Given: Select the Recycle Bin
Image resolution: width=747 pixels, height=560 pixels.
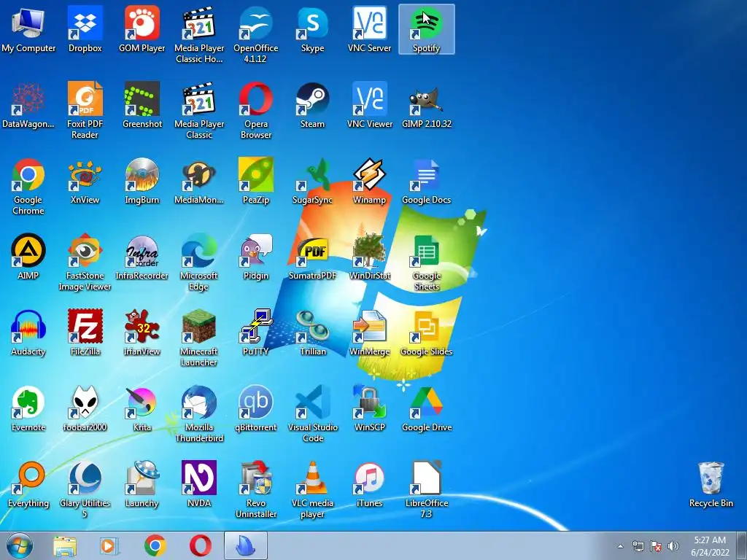Looking at the screenshot, I should point(711,484).
